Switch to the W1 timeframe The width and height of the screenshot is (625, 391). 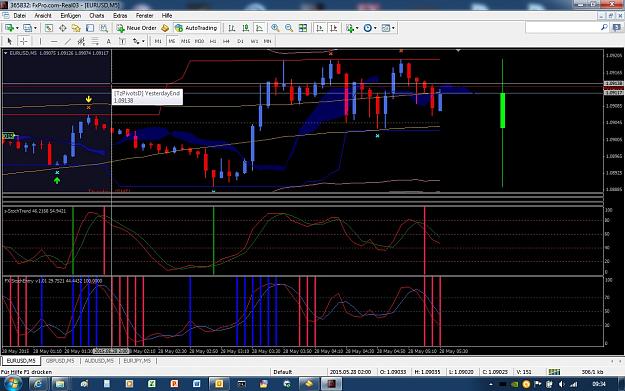pos(254,41)
